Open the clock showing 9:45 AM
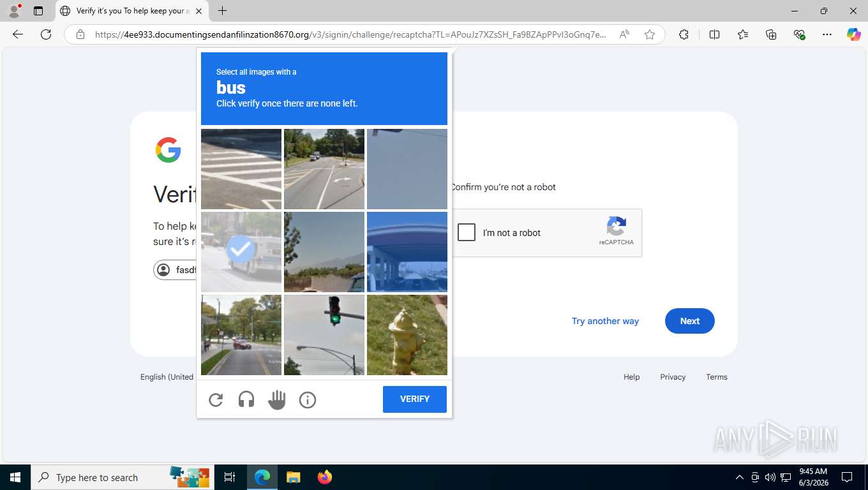 pos(813,477)
